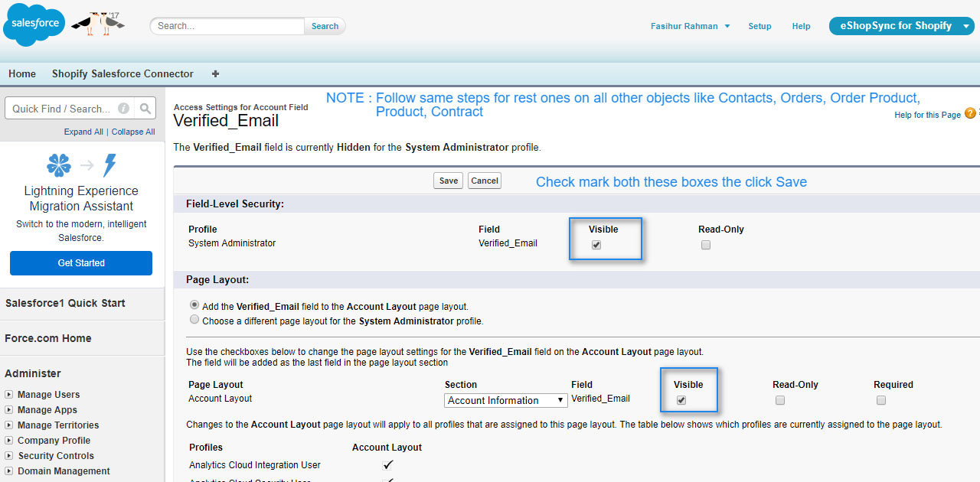Open the Account Information section dropdown
Image resolution: width=980 pixels, height=482 pixels.
(505, 400)
